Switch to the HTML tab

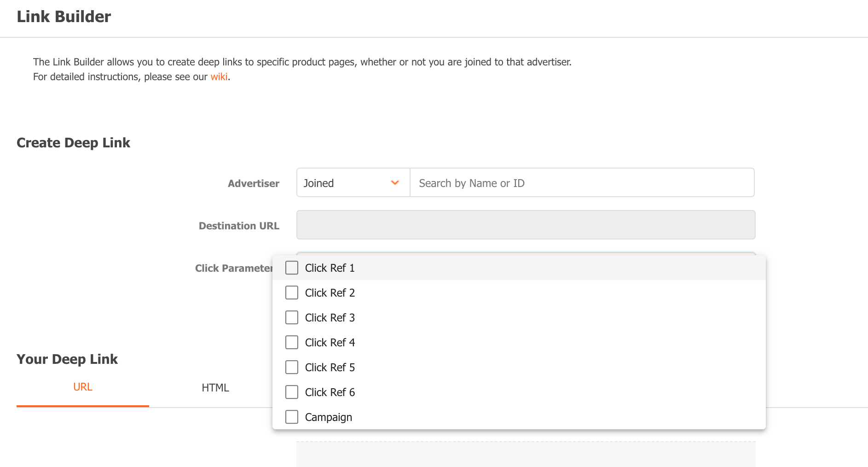[215, 388]
